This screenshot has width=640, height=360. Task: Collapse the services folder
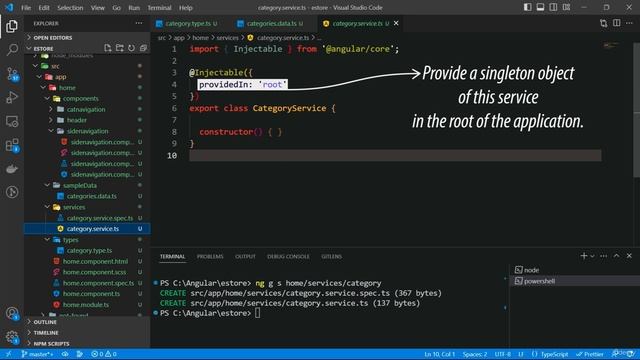click(x=73, y=207)
